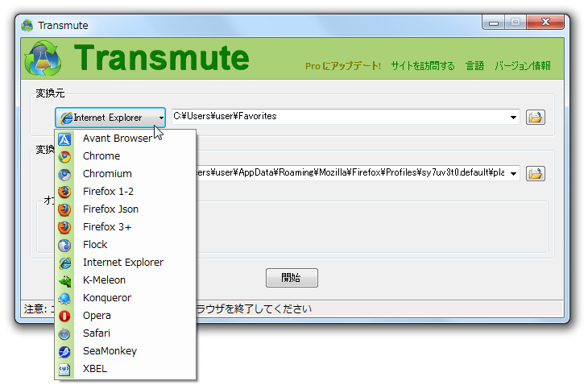Click the Konqueror icon
Image resolution: width=588 pixels, height=385 pixels.
[64, 298]
